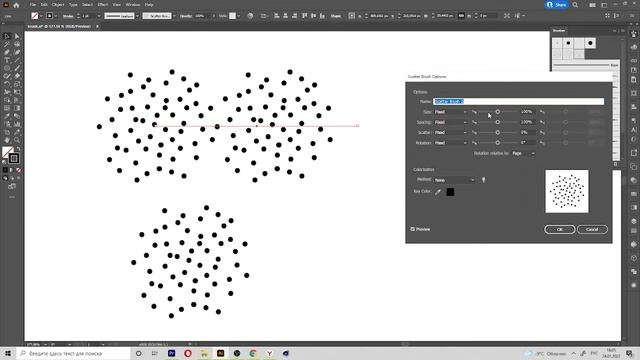Open the Type menu
This screenshot has height=360, width=640.
[73, 5]
